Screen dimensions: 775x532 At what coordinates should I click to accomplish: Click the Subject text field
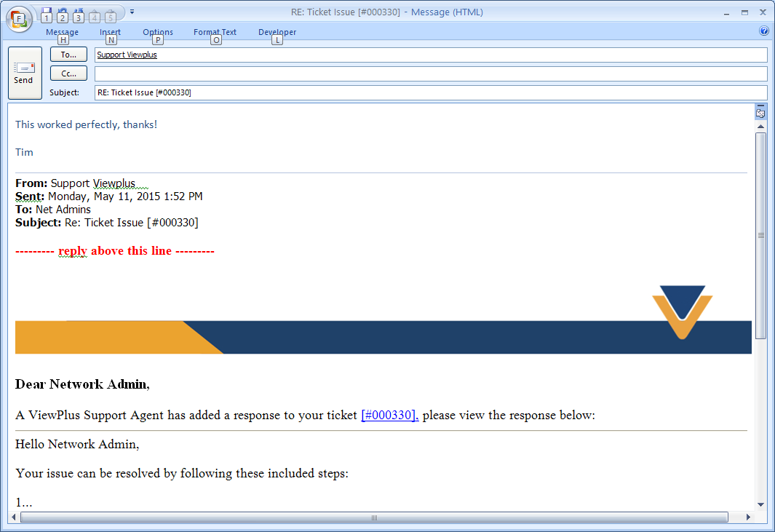tap(430, 92)
